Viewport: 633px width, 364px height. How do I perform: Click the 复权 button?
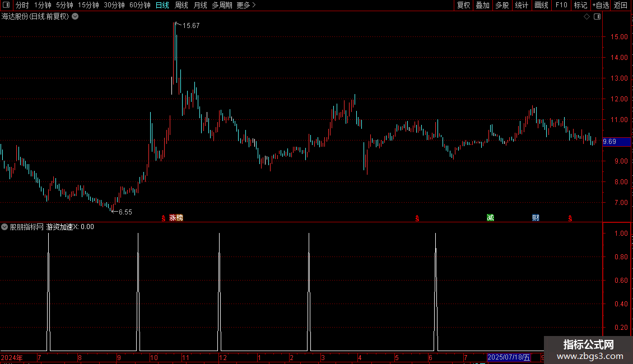(x=463, y=5)
